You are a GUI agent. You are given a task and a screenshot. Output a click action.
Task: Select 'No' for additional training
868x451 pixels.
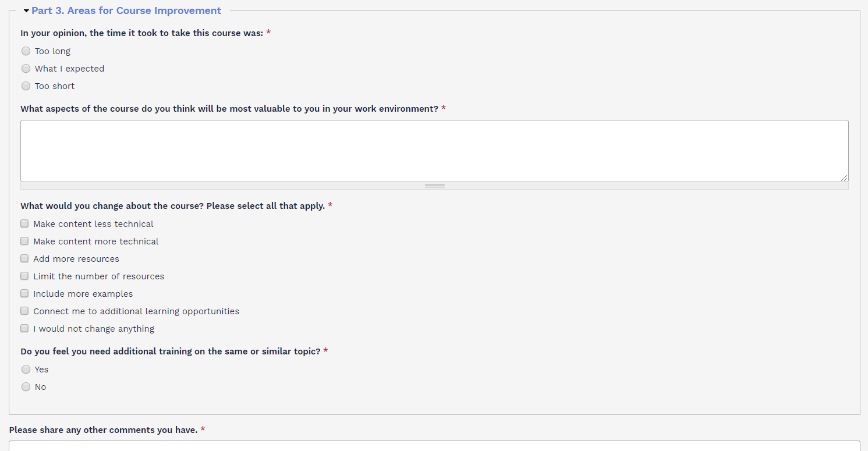click(x=26, y=387)
